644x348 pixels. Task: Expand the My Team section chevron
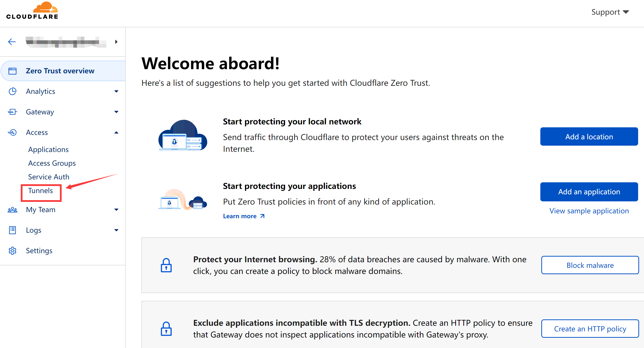116,210
